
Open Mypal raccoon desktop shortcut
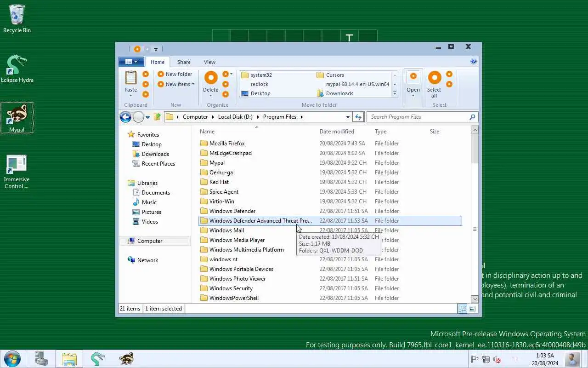(x=17, y=118)
